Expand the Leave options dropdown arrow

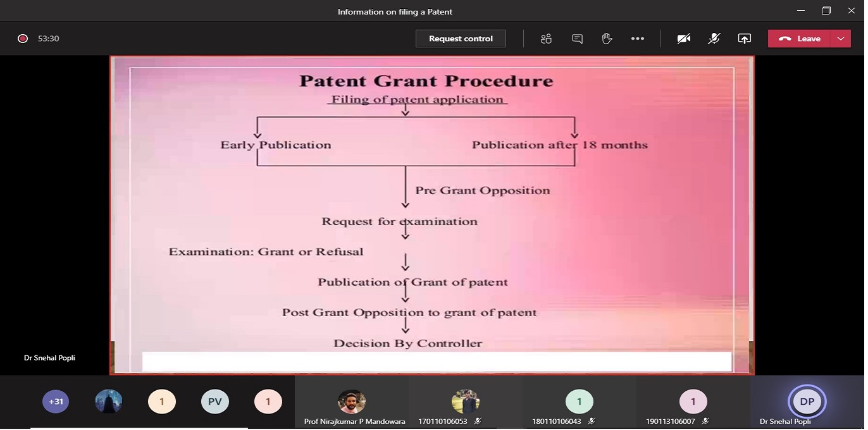[841, 39]
